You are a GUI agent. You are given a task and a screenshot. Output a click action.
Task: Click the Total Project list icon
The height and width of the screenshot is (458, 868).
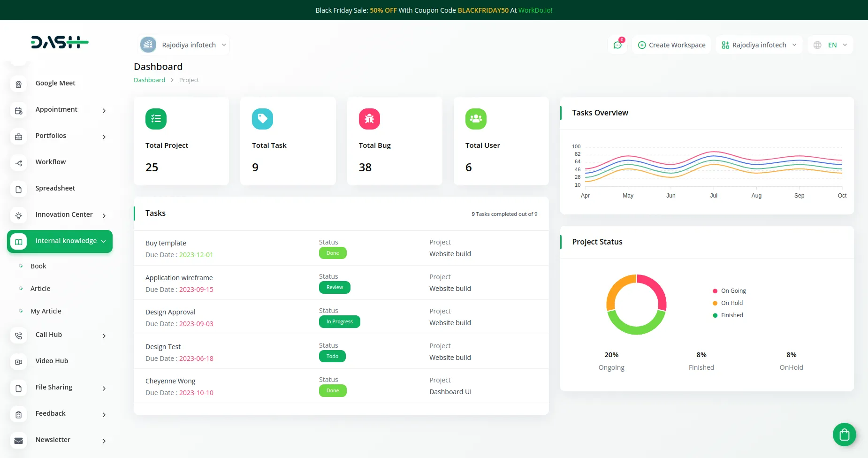click(156, 119)
